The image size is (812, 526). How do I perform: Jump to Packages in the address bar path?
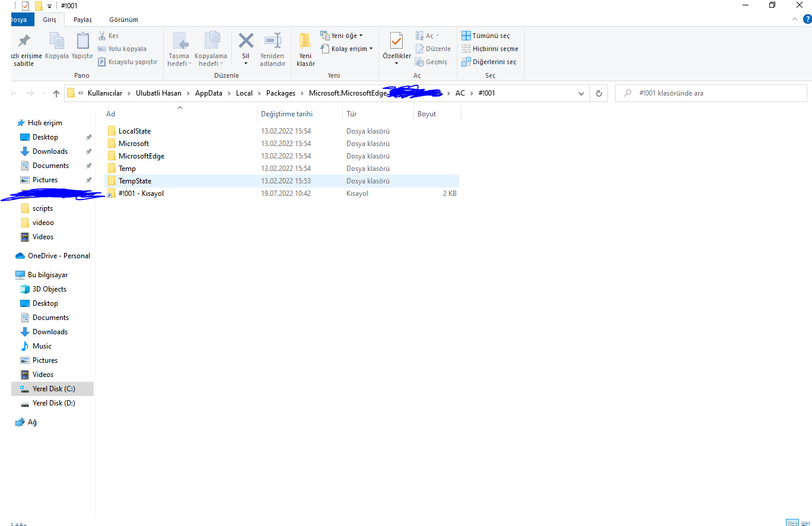tap(281, 93)
